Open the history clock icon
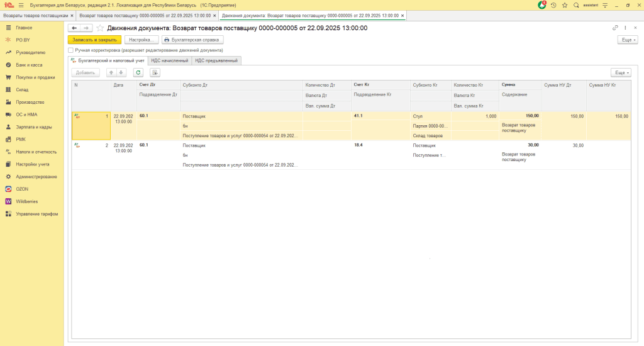The image size is (644, 346). point(553,5)
